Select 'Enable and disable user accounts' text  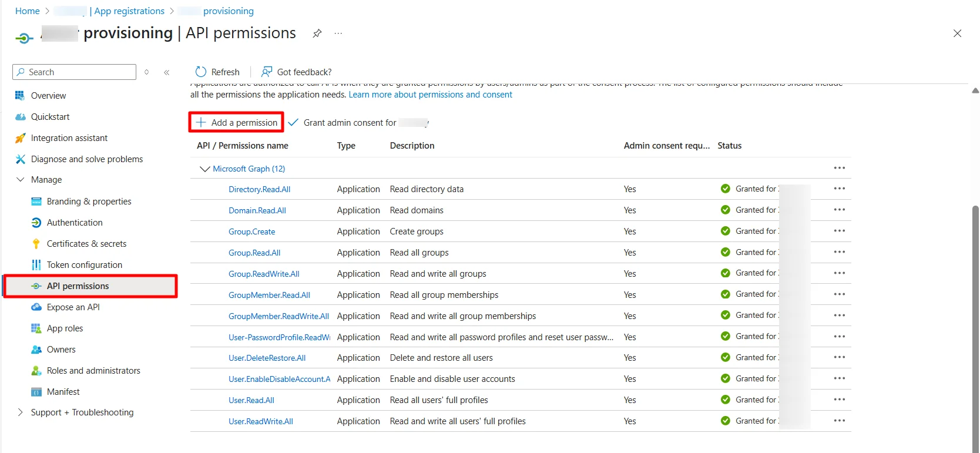tap(452, 379)
